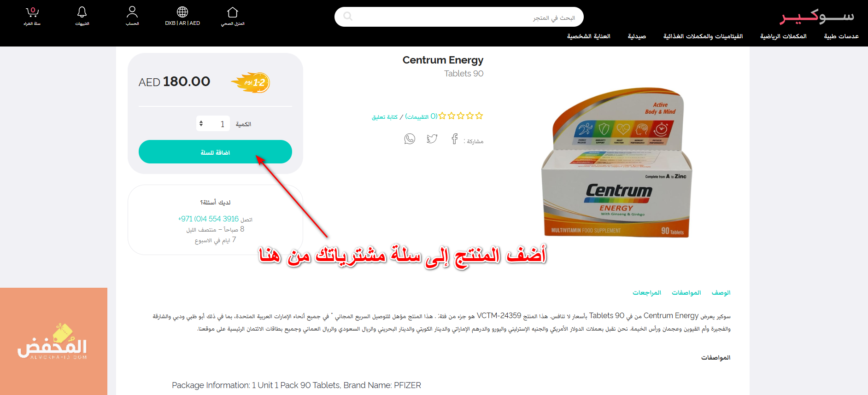Share product via WhatsApp
The height and width of the screenshot is (395, 868).
tap(410, 139)
